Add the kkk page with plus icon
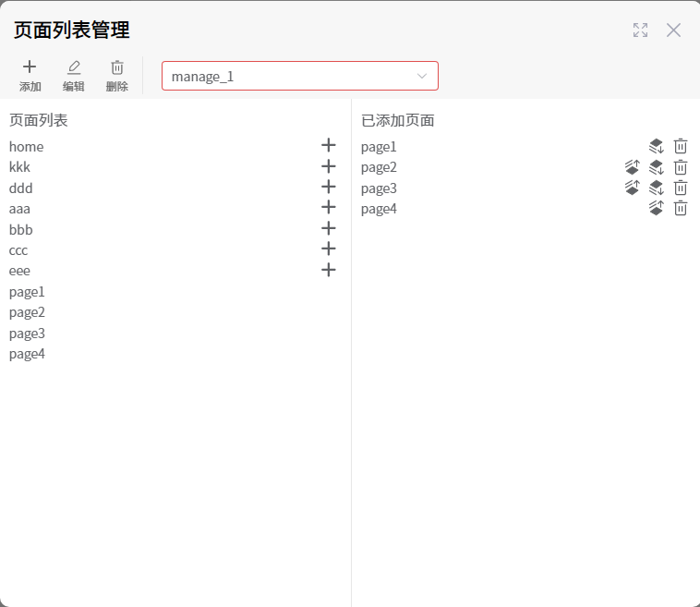 tap(329, 166)
